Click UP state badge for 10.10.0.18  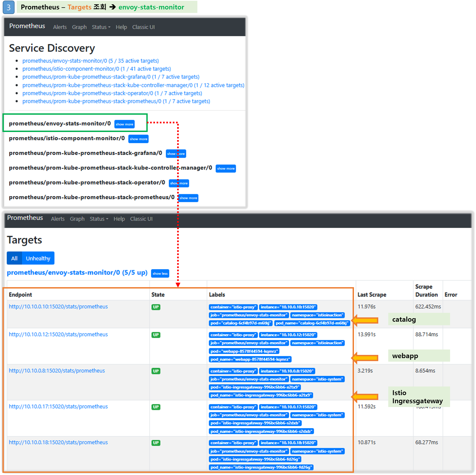[156, 443]
